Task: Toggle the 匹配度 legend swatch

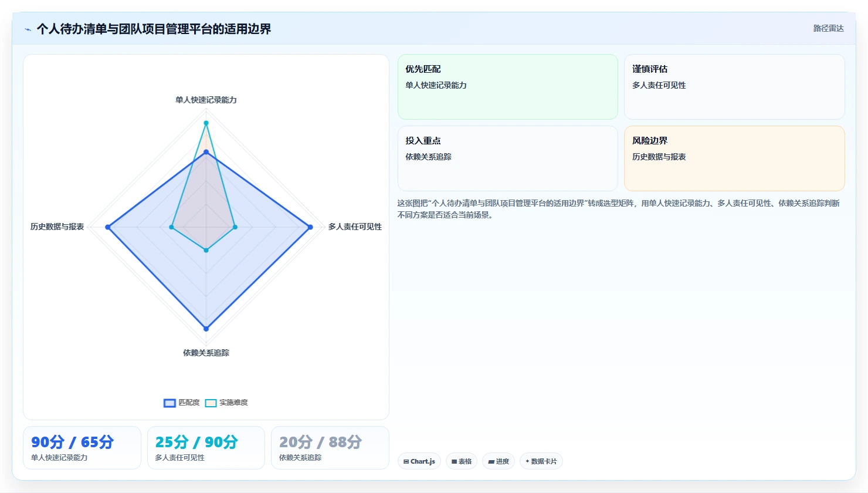Action: click(x=169, y=403)
